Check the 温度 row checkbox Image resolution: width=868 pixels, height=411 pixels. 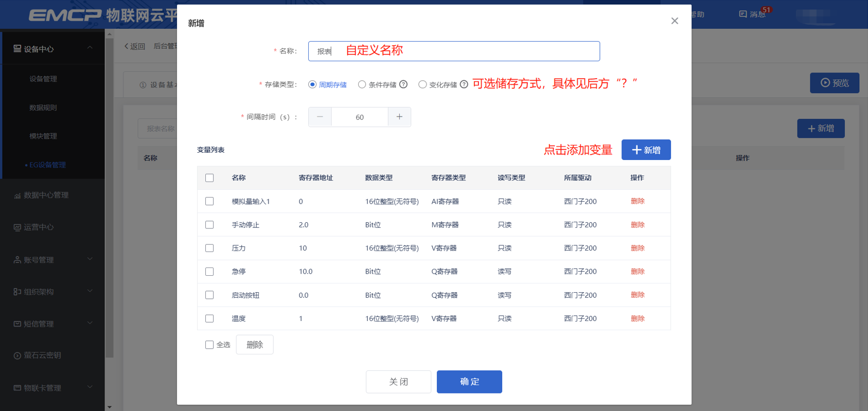point(209,318)
